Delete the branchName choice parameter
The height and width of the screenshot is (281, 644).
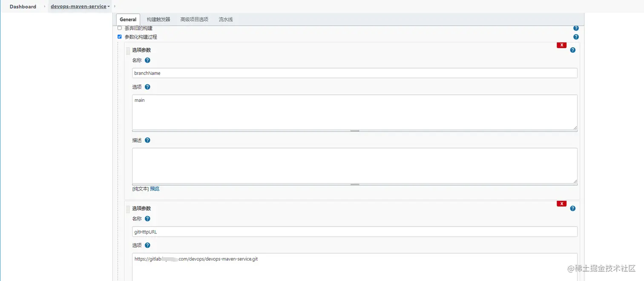(x=561, y=45)
